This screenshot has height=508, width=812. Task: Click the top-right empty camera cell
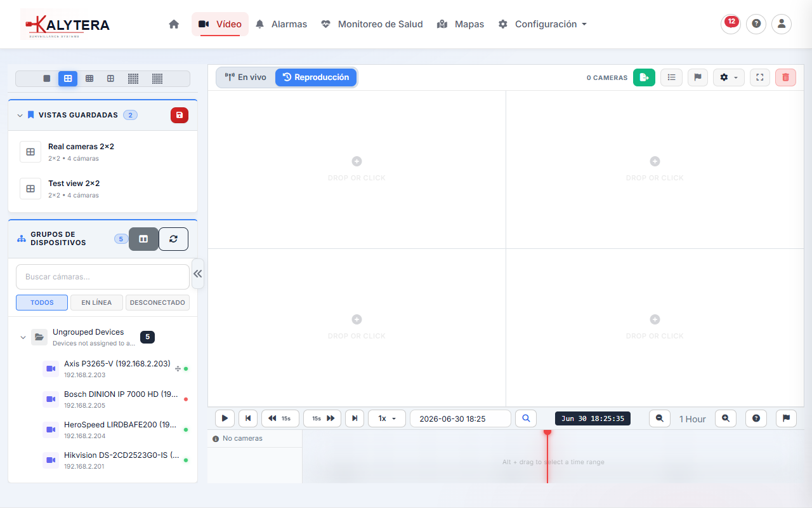655,169
